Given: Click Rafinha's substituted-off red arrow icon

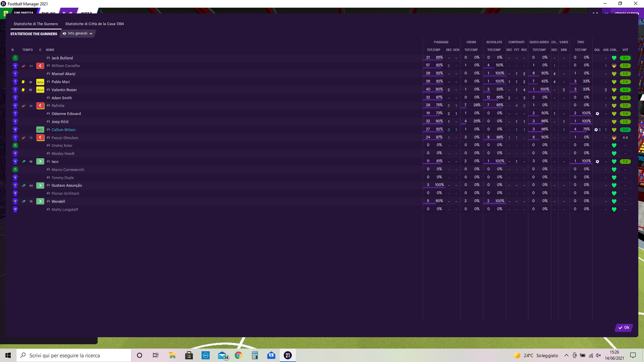Looking at the screenshot, I should [40, 106].
